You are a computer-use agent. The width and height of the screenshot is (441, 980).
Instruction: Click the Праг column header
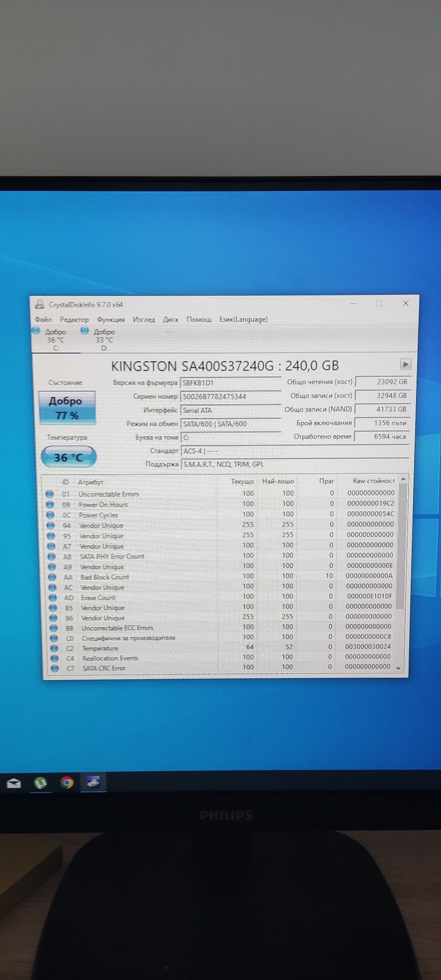click(326, 481)
